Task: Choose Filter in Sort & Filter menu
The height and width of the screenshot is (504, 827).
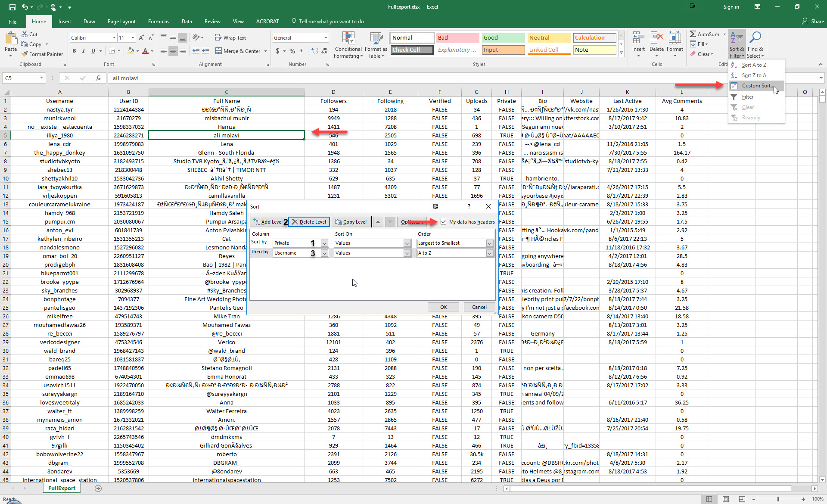Action: [x=757, y=97]
